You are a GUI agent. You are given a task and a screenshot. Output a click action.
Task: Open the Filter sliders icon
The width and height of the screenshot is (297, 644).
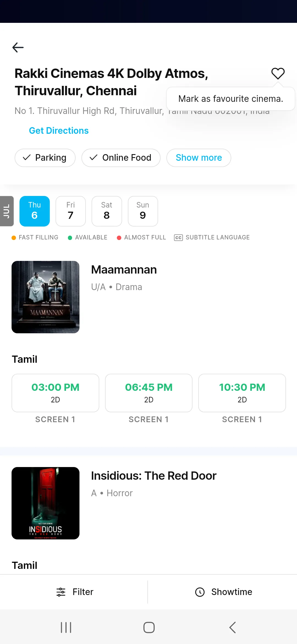pyautogui.click(x=61, y=592)
